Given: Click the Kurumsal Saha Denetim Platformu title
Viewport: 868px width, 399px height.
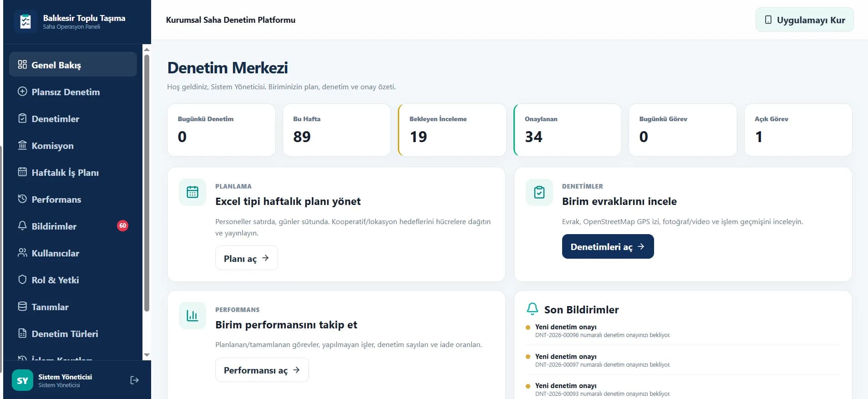Looking at the screenshot, I should point(230,20).
